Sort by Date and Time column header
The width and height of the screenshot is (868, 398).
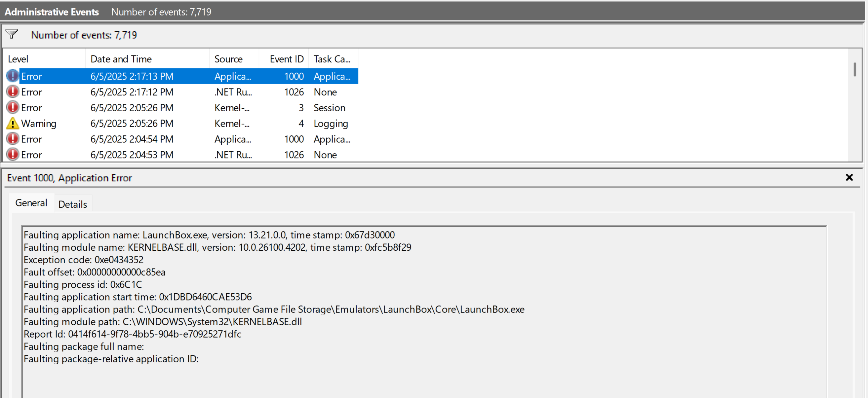point(147,59)
